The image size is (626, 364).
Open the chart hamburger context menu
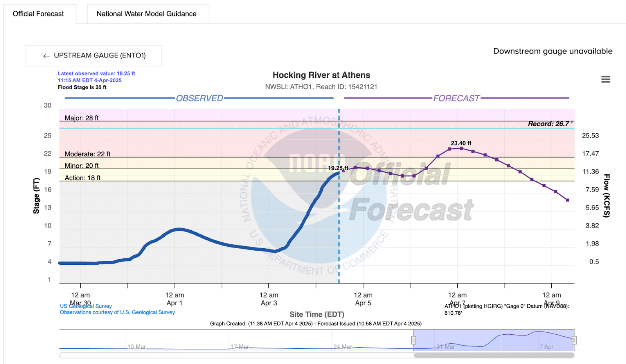point(606,79)
